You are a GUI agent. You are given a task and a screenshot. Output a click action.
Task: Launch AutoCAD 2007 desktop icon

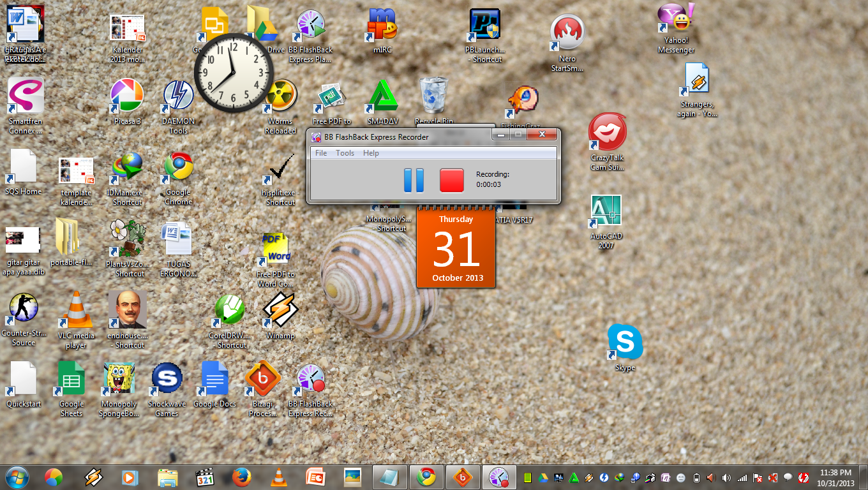tap(606, 222)
